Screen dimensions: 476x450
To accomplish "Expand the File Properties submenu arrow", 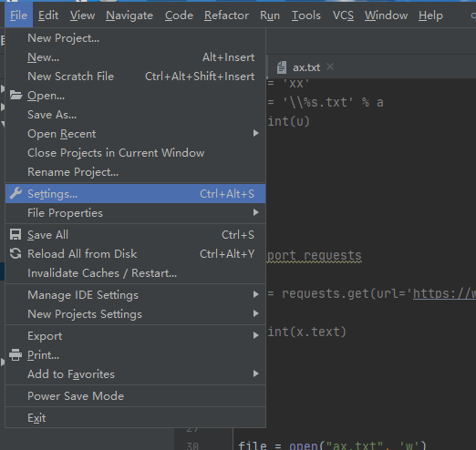I will click(x=256, y=212).
